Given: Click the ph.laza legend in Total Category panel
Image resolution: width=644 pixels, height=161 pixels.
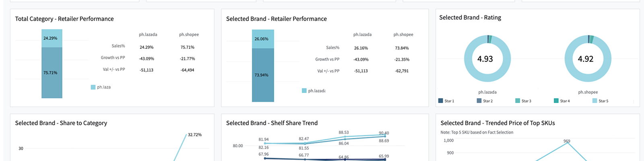Looking at the screenshot, I should (x=93, y=87).
